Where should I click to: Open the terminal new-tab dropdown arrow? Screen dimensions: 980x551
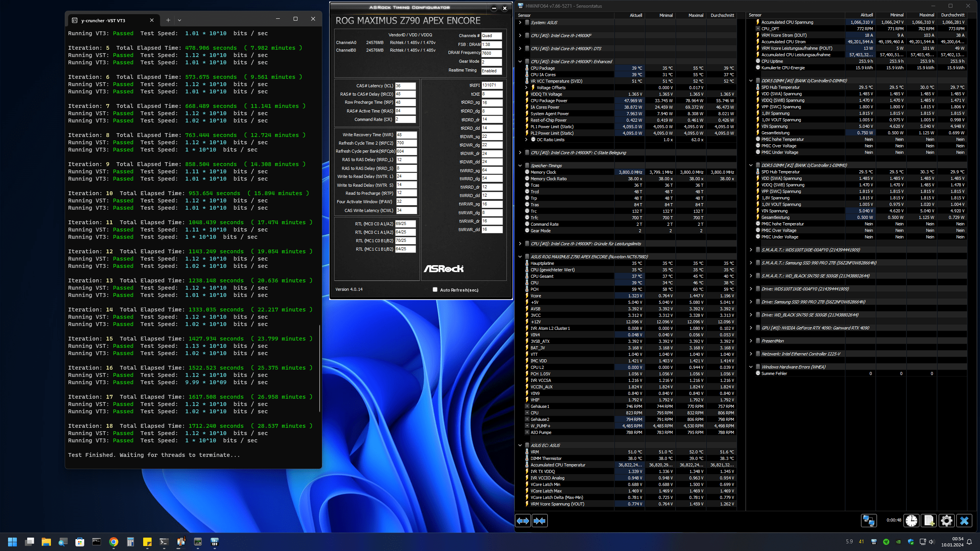[x=180, y=20]
